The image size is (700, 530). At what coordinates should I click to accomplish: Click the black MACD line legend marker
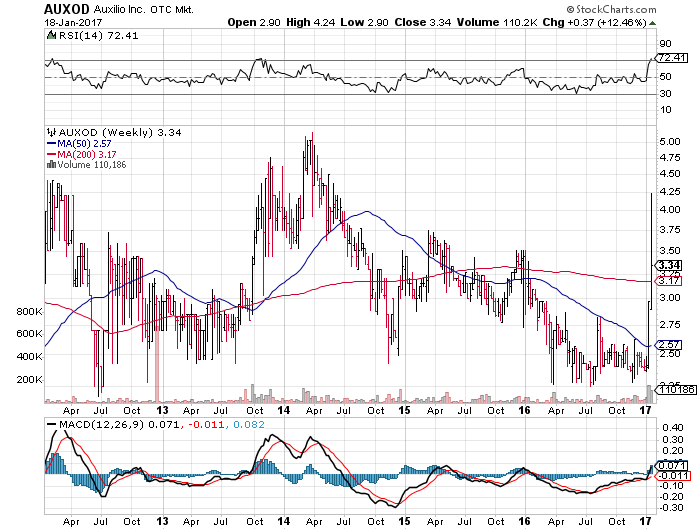[x=52, y=424]
